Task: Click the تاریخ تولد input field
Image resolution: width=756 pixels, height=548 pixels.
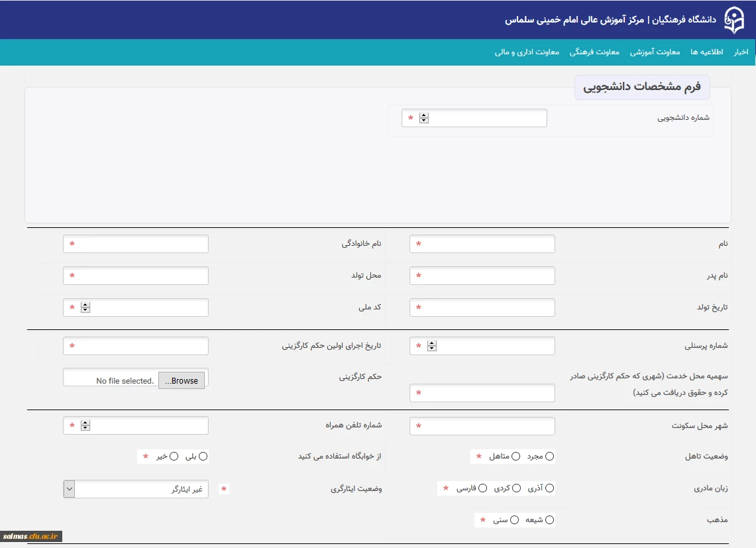Action: pyautogui.click(x=482, y=307)
